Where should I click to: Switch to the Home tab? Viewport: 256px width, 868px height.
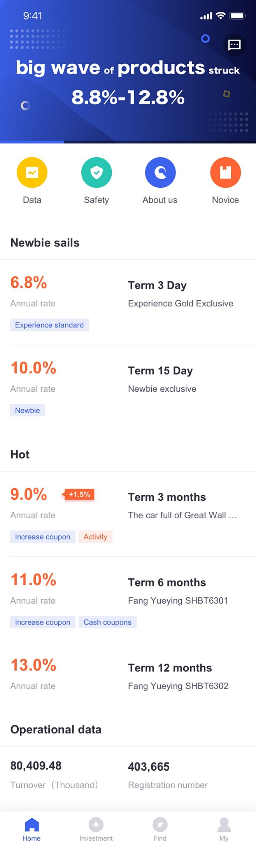click(32, 830)
